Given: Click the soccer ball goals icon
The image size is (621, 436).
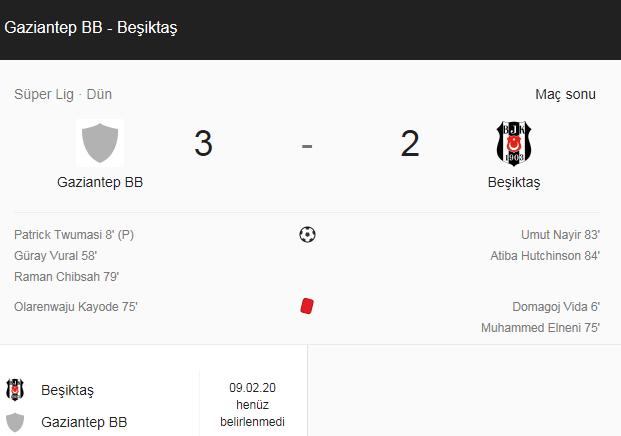Looking at the screenshot, I should (x=307, y=234).
